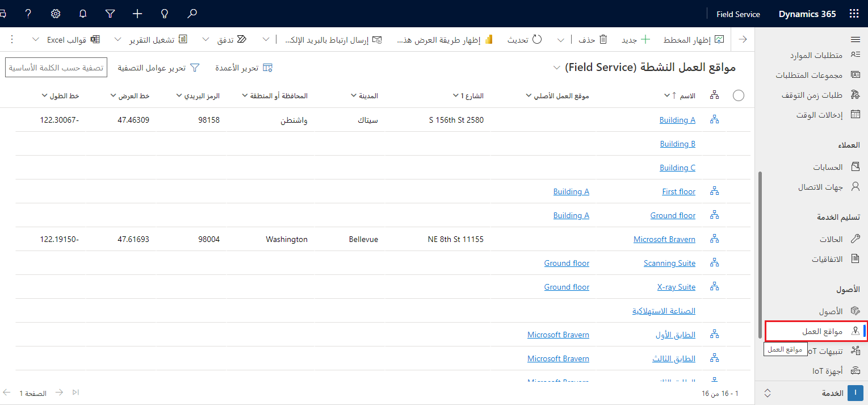Click hierarchy icon in the Scanning Suite row

click(x=714, y=263)
